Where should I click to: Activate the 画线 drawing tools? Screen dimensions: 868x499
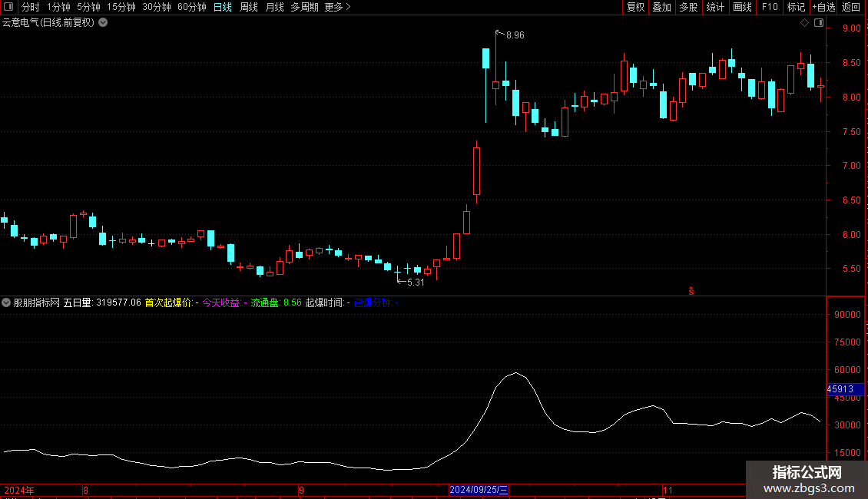click(x=742, y=7)
